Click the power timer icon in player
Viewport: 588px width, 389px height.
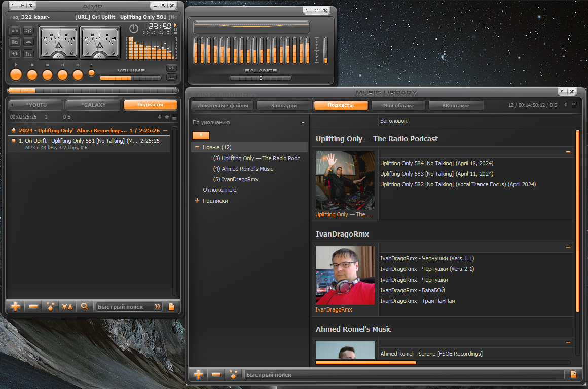coord(134,28)
